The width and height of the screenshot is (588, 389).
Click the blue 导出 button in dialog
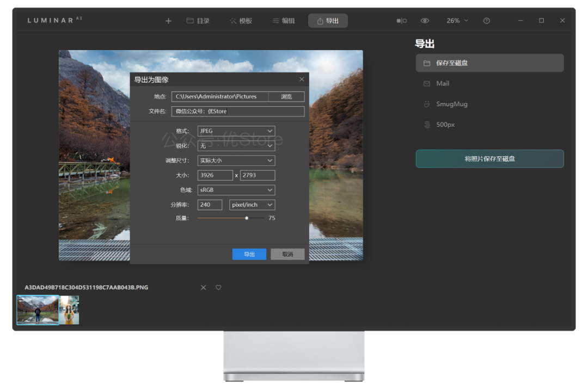249,254
